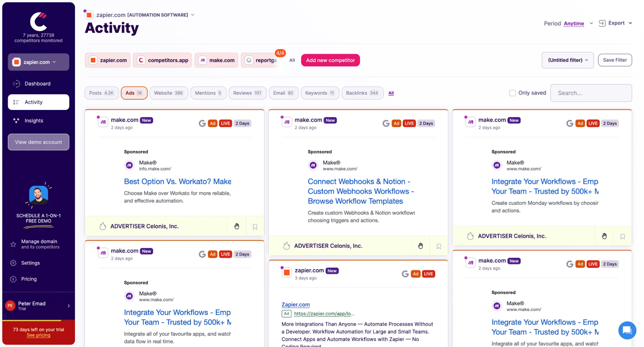
Task: Filter by make.com competitor chip
Action: point(217,60)
